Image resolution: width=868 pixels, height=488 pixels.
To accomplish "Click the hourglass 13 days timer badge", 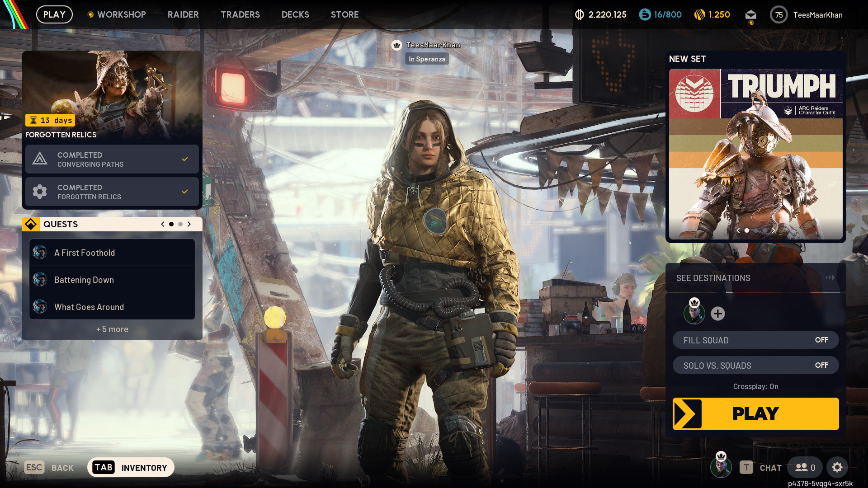I will (x=50, y=120).
